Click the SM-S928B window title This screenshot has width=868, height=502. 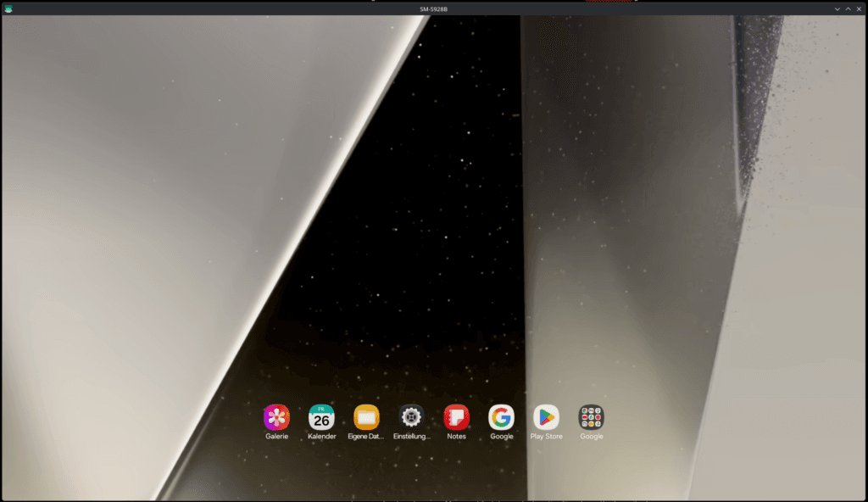click(433, 8)
